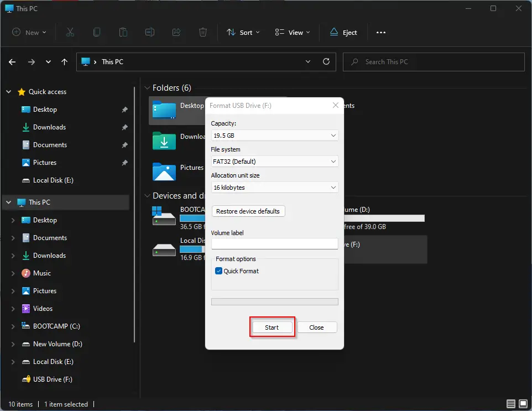Select the Desktop folder icon in Folders
The image size is (532, 411).
click(164, 110)
